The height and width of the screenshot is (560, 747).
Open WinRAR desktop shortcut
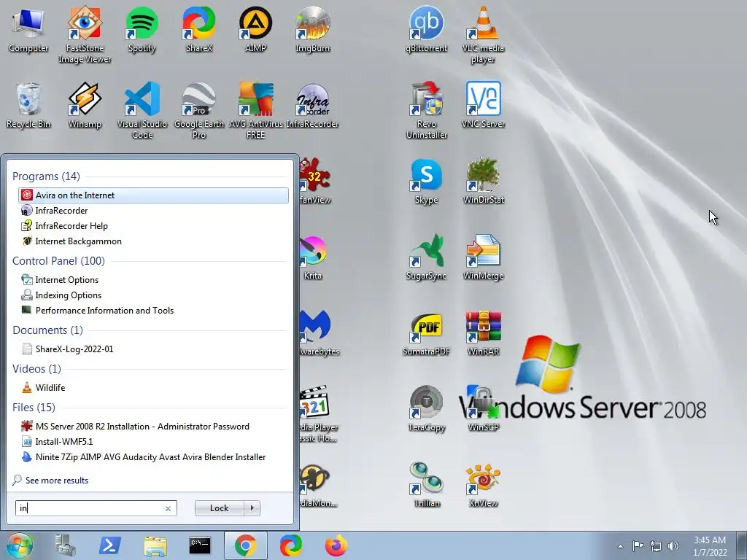point(483,333)
